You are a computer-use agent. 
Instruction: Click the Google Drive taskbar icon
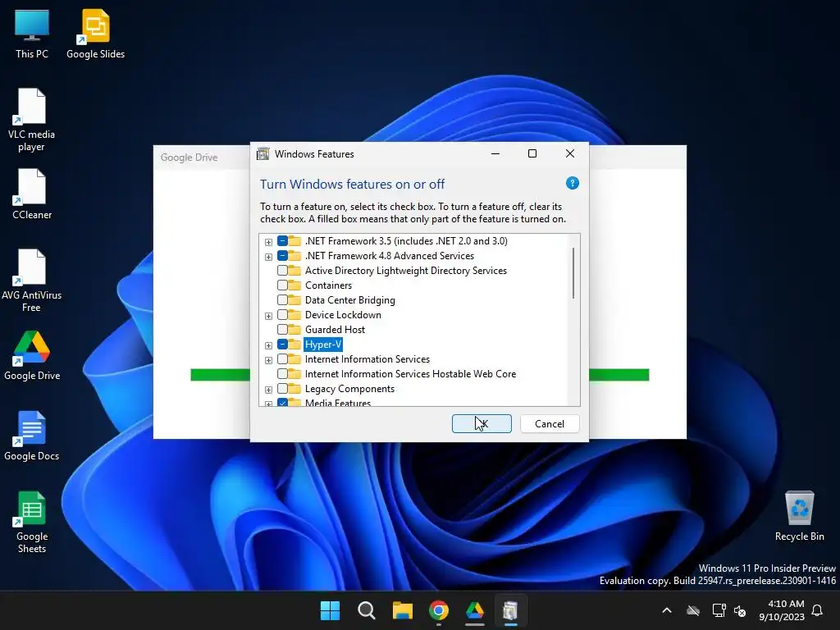point(475,610)
